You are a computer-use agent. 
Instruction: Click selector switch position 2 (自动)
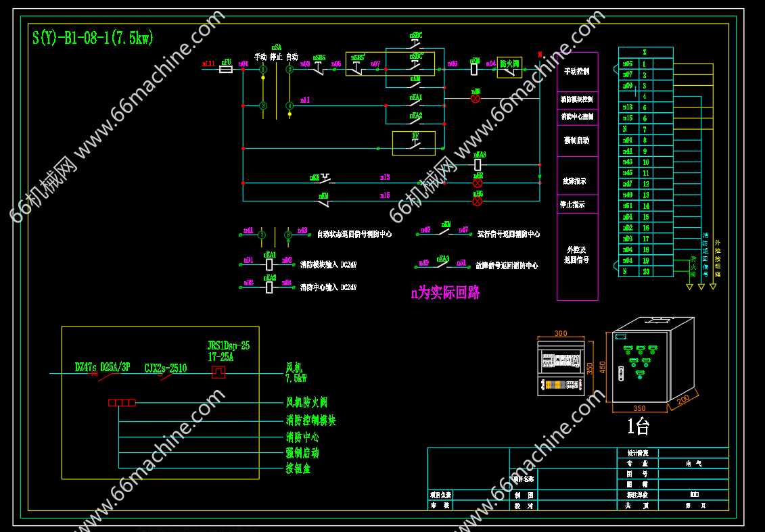tap(289, 69)
